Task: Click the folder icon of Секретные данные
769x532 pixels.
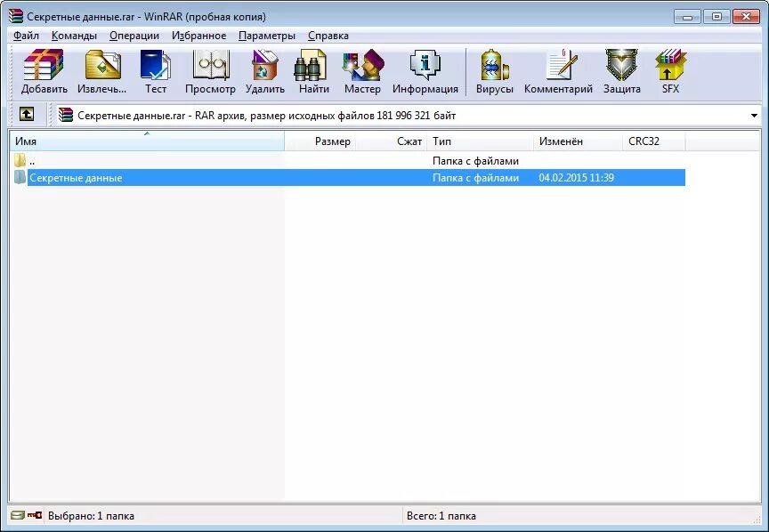Action: coord(20,177)
